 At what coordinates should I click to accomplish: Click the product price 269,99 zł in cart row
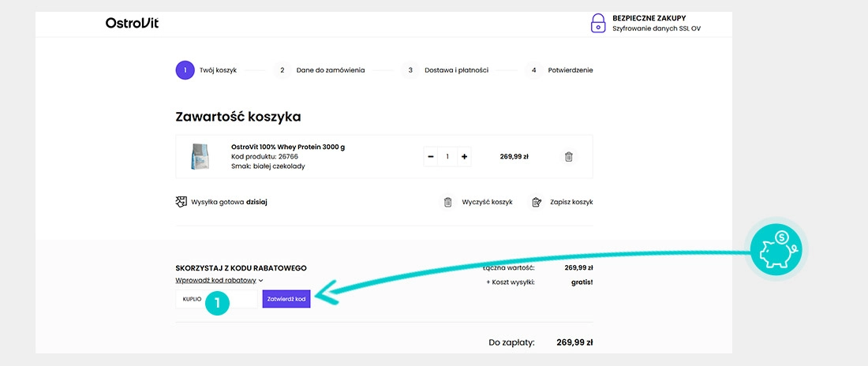514,157
